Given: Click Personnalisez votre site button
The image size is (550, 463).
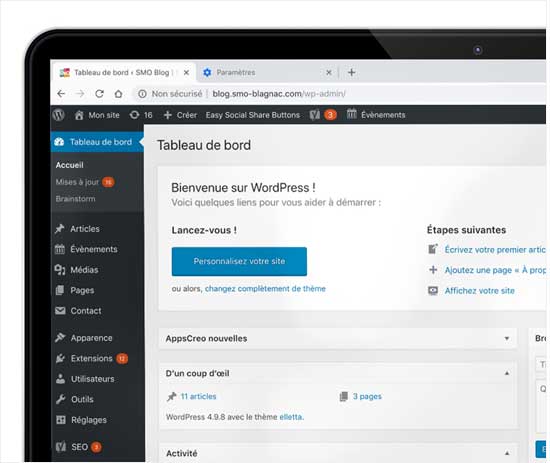Looking at the screenshot, I should [x=239, y=261].
